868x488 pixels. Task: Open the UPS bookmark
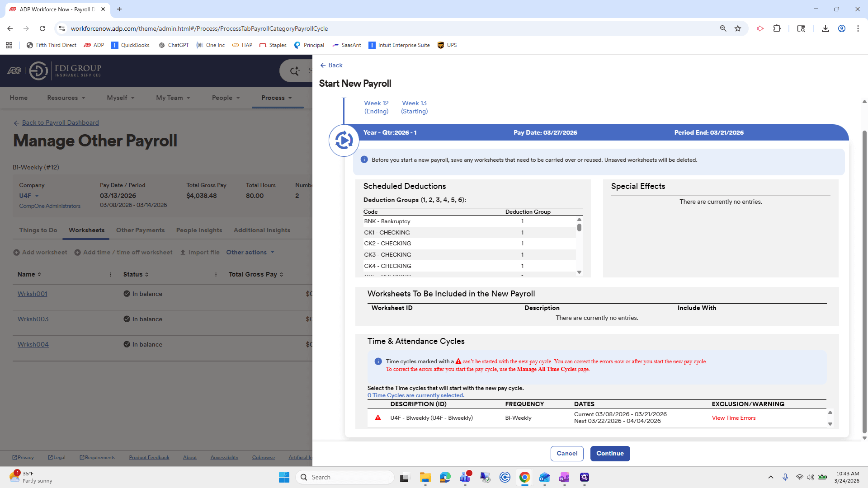[x=447, y=45]
